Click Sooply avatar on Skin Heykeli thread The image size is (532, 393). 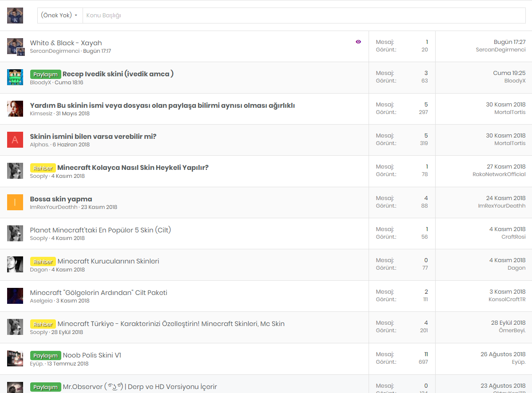pos(15,171)
